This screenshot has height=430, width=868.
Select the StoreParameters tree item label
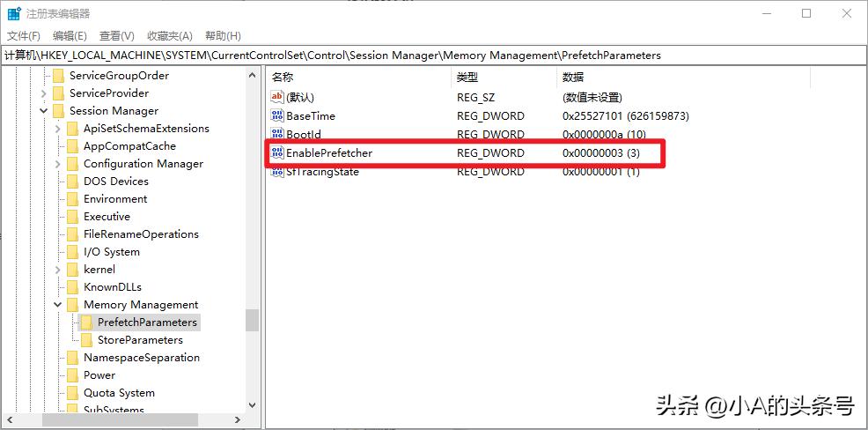click(x=140, y=340)
